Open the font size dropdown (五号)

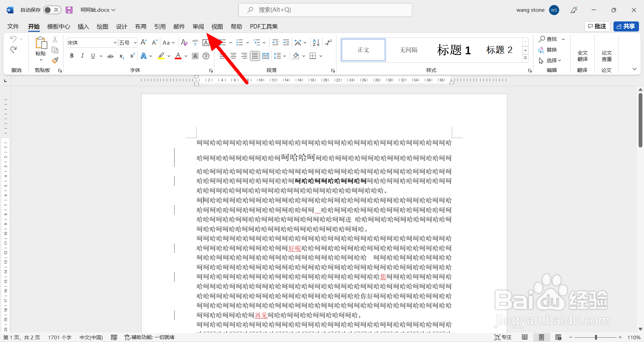point(135,43)
